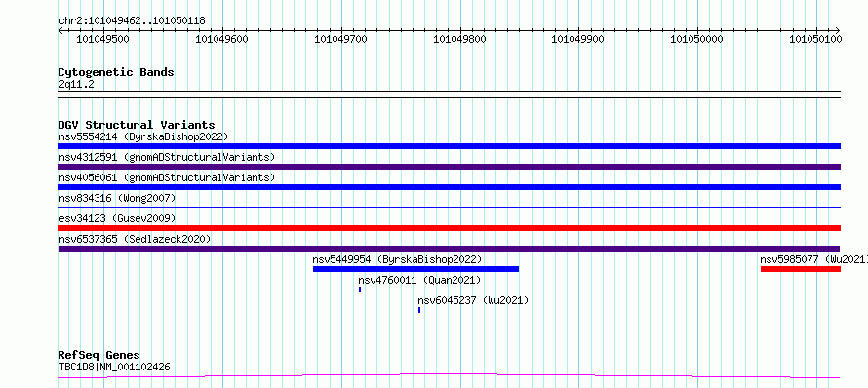868x388 pixels.
Task: Click the nsv5554214 (ByrskaBishop2022) variant label
Action: point(143,136)
